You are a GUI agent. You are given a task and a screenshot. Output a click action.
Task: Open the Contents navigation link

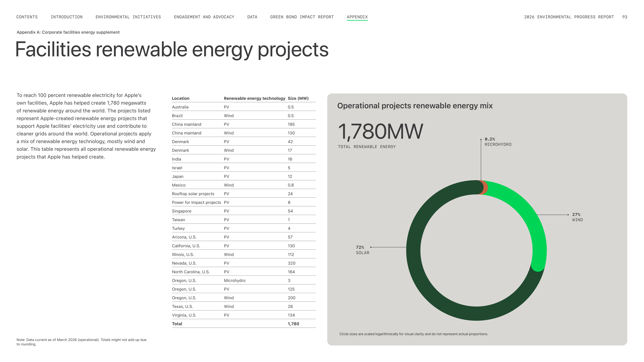click(x=27, y=17)
